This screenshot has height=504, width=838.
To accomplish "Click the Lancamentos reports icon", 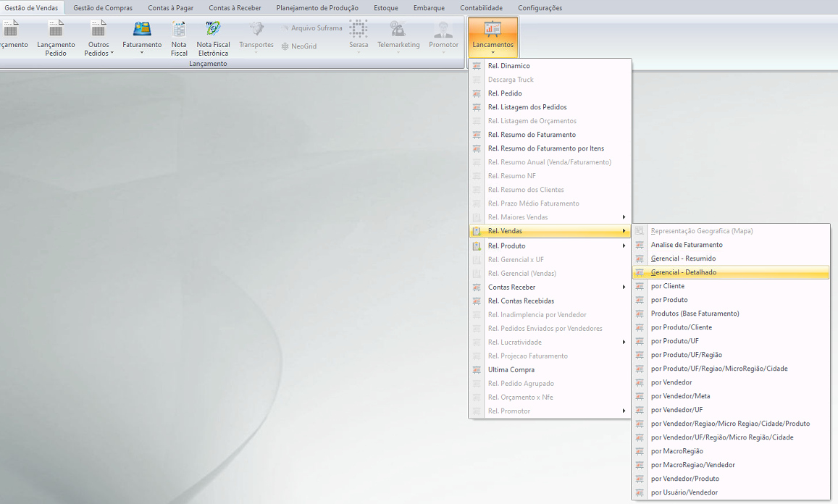I will click(493, 30).
